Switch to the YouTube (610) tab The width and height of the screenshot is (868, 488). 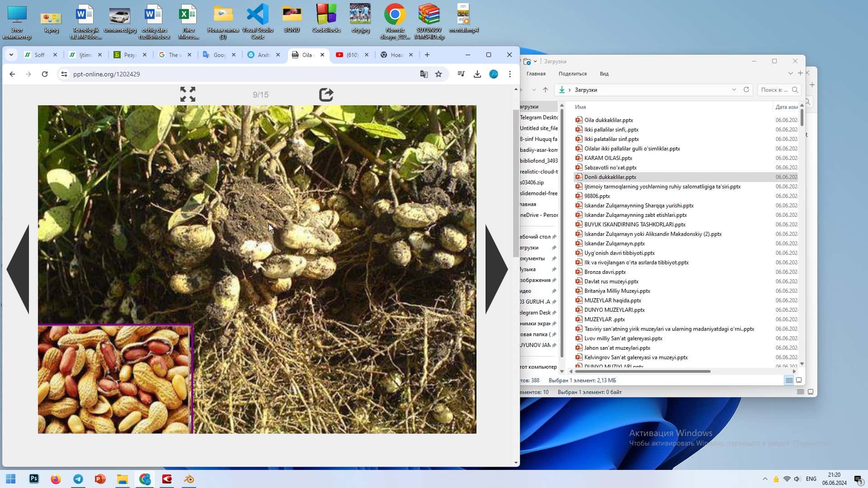click(x=352, y=55)
